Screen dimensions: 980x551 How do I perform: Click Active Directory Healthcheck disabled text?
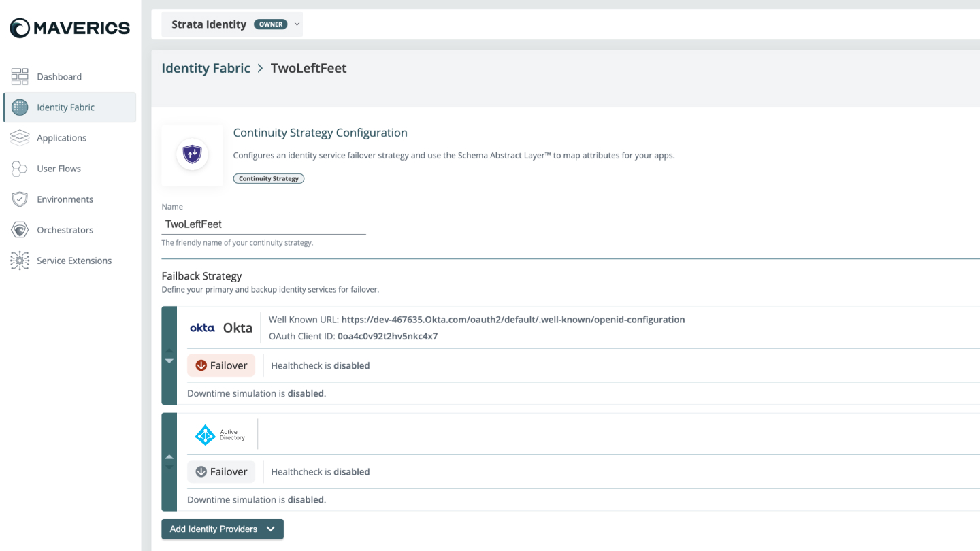click(321, 471)
